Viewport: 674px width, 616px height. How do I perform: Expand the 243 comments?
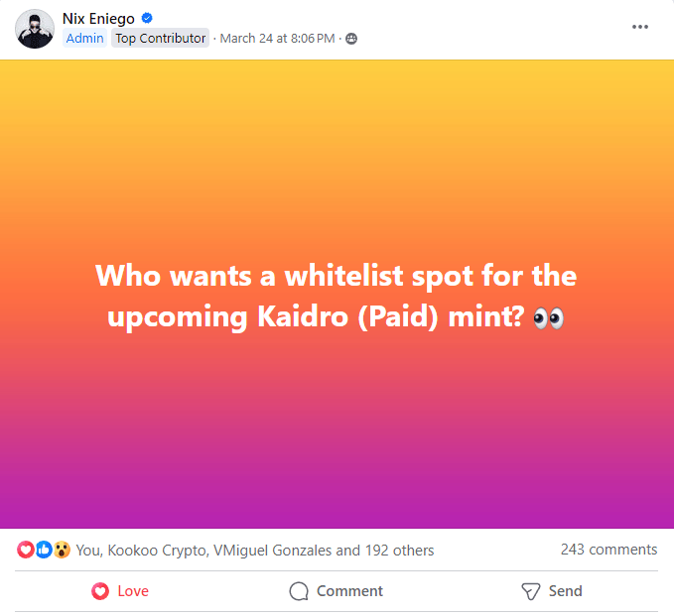click(x=608, y=550)
